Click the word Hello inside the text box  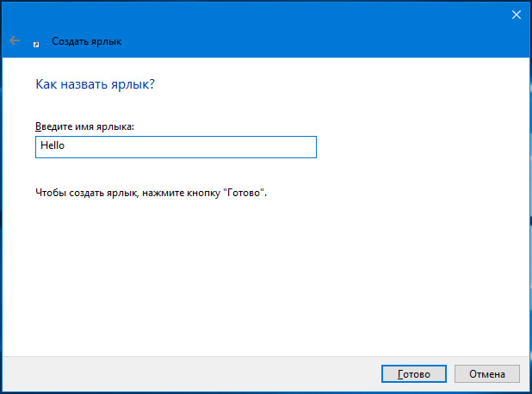pos(53,145)
